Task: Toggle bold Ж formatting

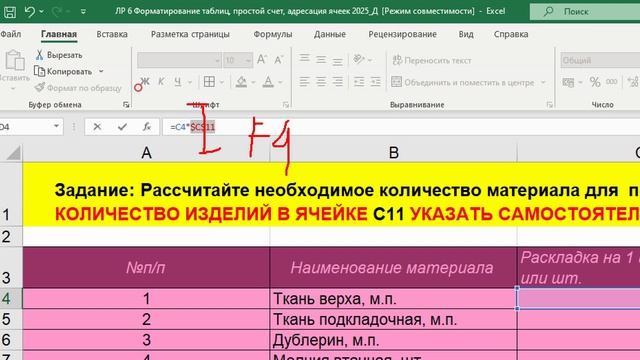Action: click(x=145, y=82)
